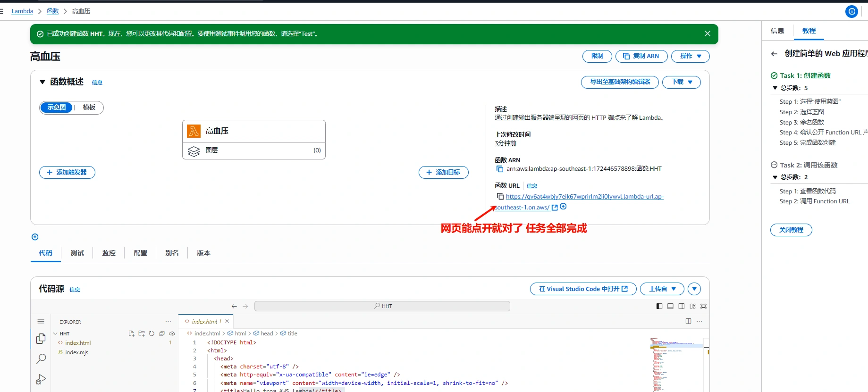
Task: Click the Refresh Explorer icon
Action: point(152,334)
